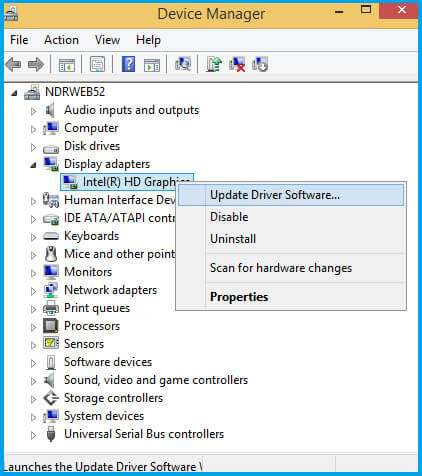Collapse the Display adapters node
The width and height of the screenshot is (422, 476).
pyautogui.click(x=33, y=165)
